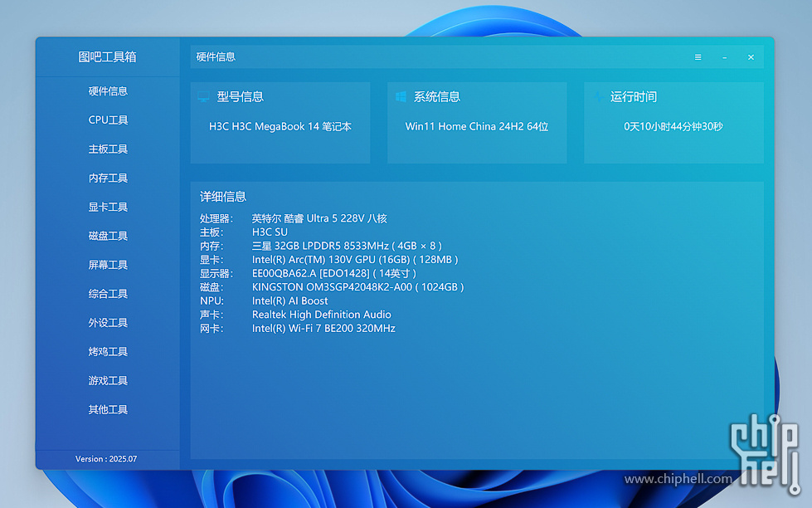
Task: Click the icon beside 运行时间
Action: pos(598,97)
